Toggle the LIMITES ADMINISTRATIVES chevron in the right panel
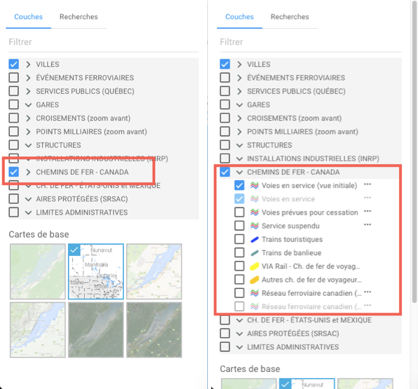Screen dimensions: 418x389 pyautogui.click(x=239, y=347)
